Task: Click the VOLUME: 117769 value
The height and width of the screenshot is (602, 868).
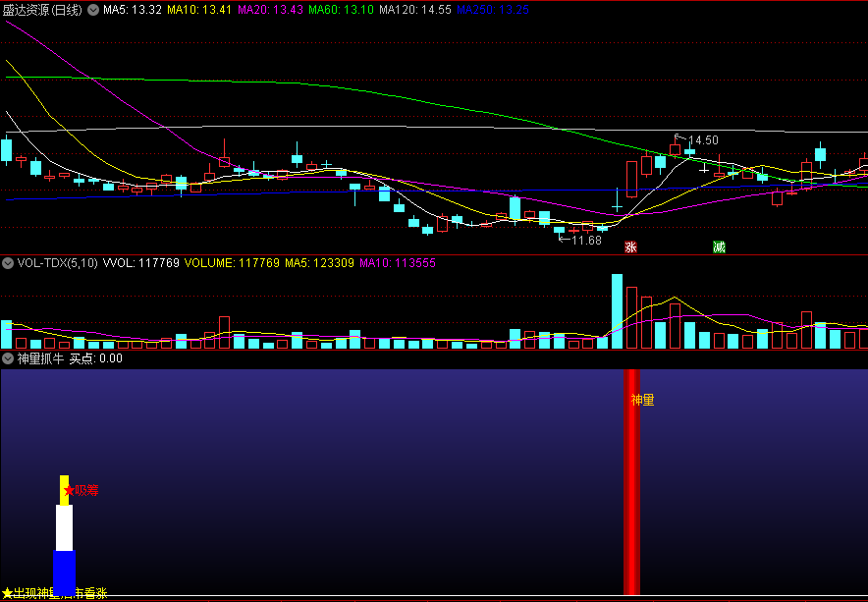Action: [232, 263]
